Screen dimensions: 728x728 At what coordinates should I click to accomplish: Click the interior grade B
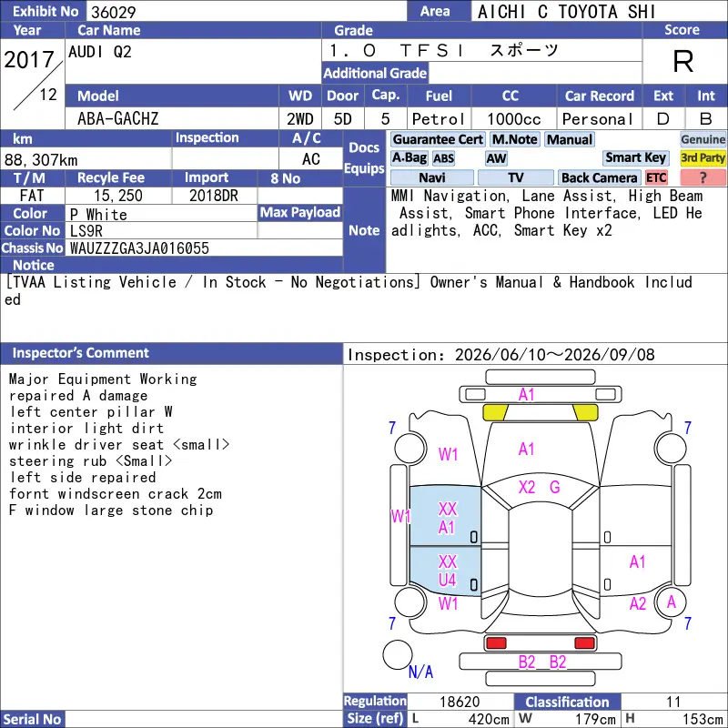(706, 119)
